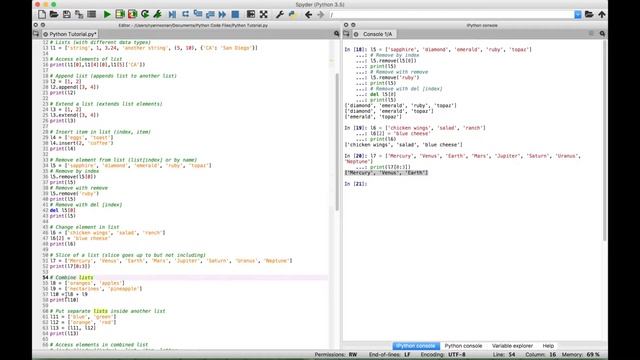
Task: Select the Console 1/A tab
Action: tap(374, 34)
